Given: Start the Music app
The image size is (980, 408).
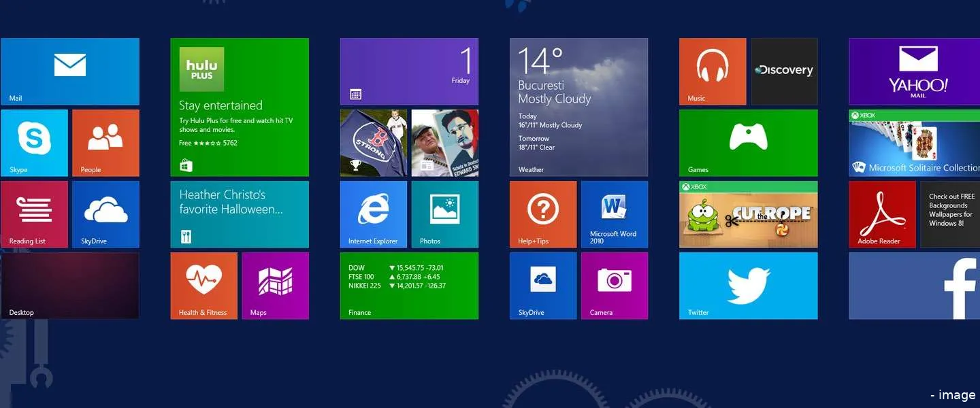Looking at the screenshot, I should (x=712, y=71).
